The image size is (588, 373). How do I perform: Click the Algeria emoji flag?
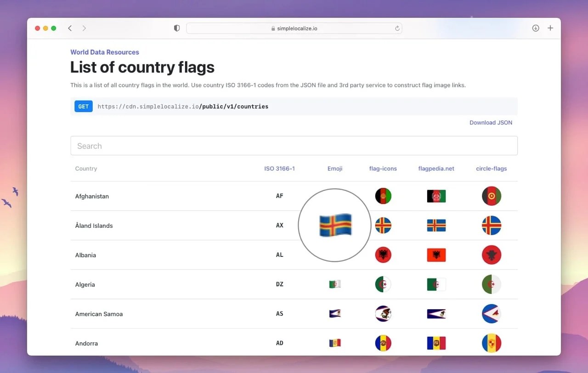point(334,284)
